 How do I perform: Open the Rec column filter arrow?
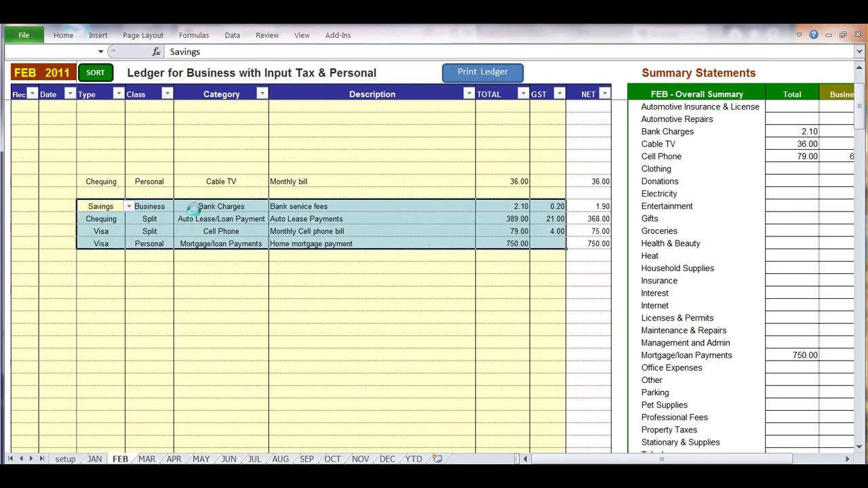coord(33,94)
